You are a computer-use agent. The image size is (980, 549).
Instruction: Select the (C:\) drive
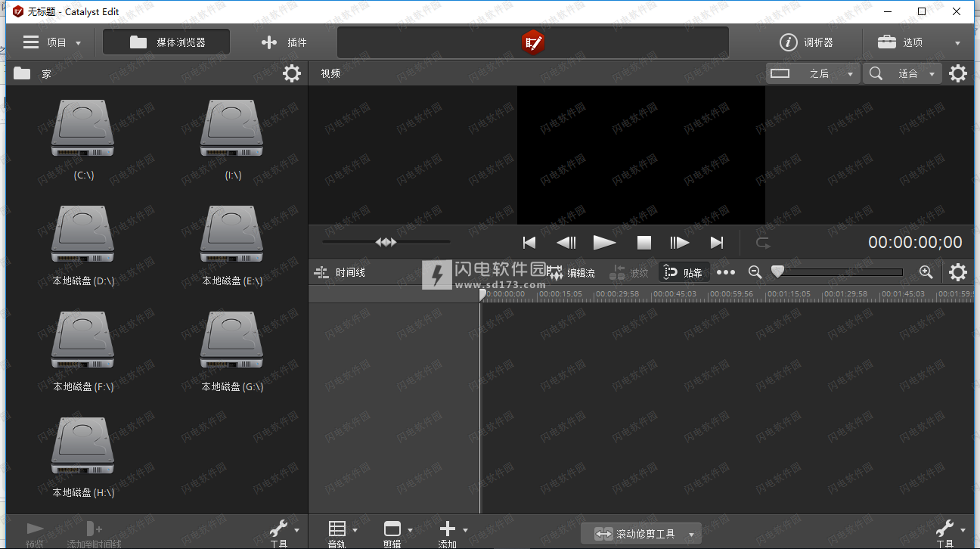tap(82, 141)
